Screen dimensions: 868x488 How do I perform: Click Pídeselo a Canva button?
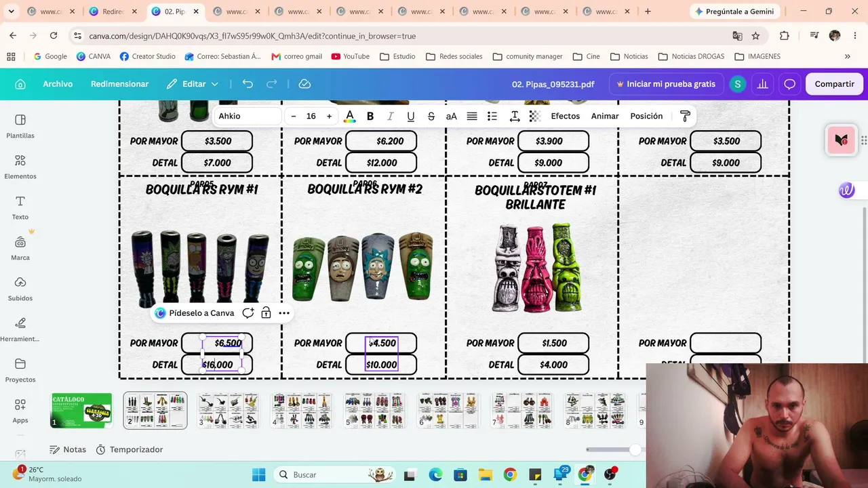tap(194, 313)
